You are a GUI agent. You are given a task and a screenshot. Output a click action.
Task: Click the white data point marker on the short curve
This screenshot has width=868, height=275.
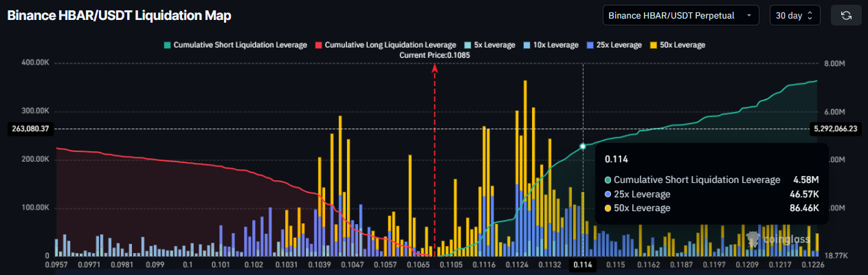click(x=583, y=146)
